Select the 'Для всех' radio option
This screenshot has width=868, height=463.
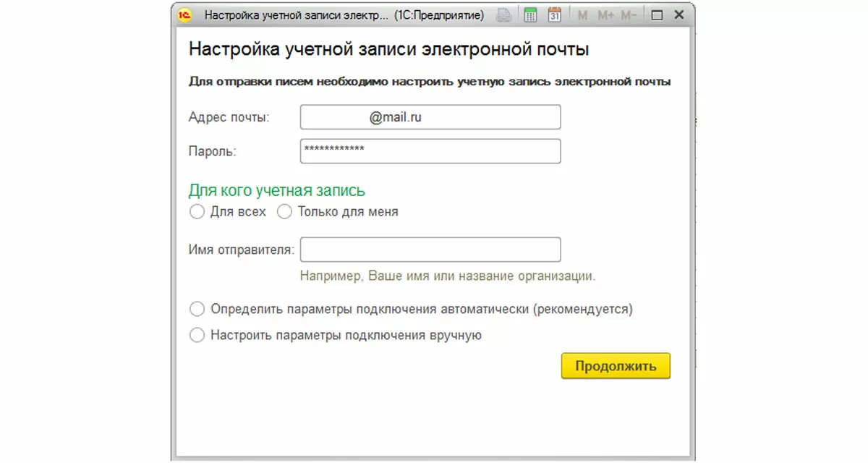[197, 212]
